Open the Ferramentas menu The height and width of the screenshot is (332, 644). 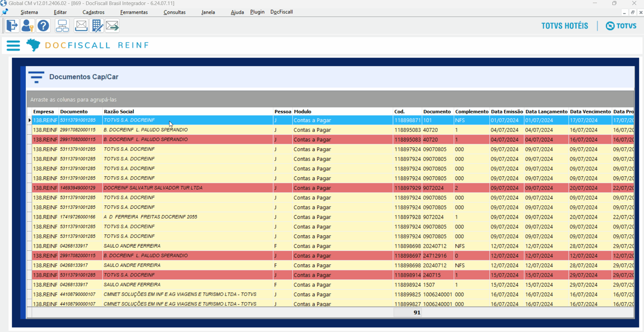pos(134,12)
